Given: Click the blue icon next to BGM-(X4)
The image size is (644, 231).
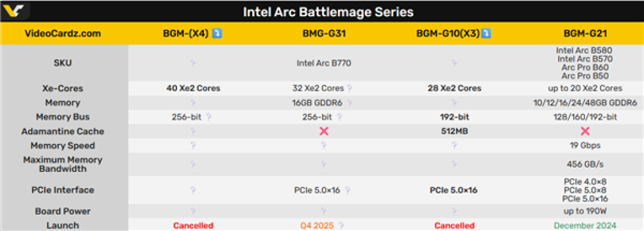Looking at the screenshot, I should [217, 33].
